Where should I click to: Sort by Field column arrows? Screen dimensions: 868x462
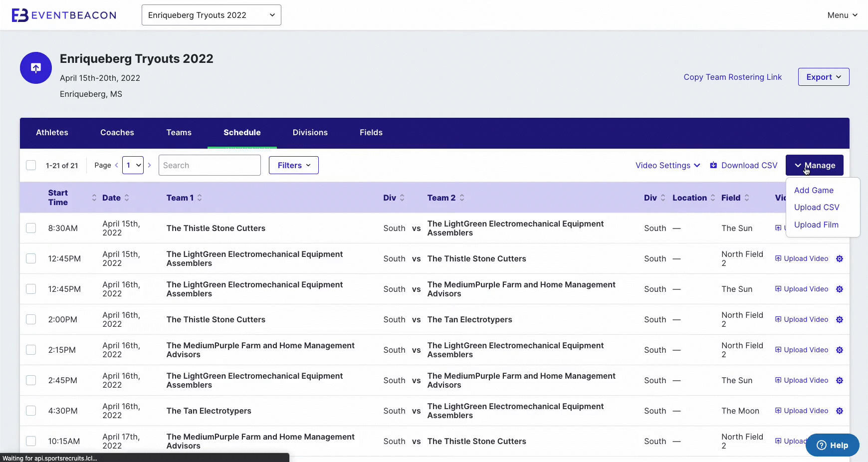click(x=747, y=198)
